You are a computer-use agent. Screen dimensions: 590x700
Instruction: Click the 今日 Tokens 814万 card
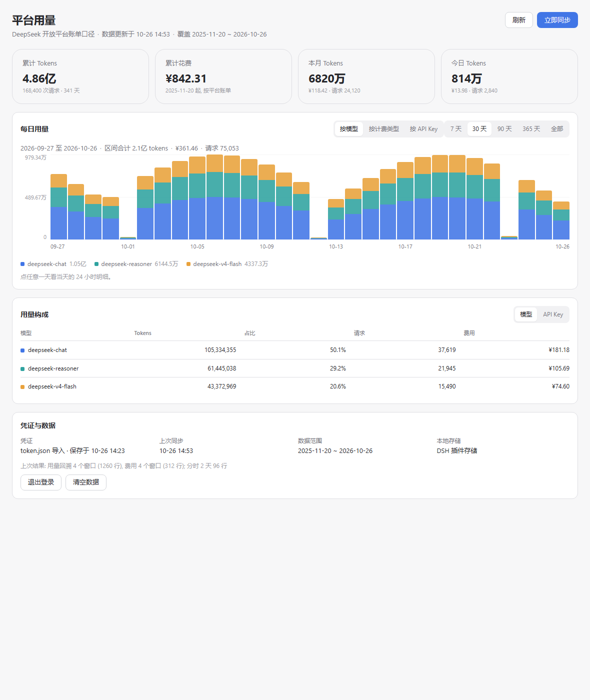point(509,76)
